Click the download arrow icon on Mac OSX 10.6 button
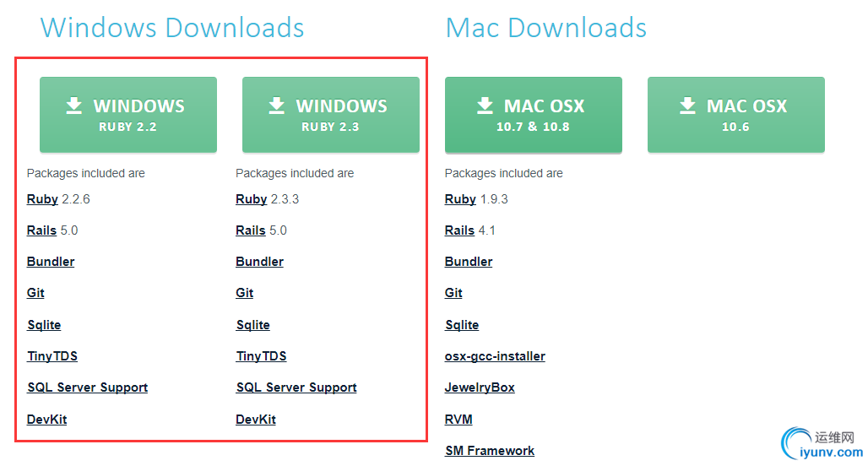This screenshot has width=868, height=466. pos(687,106)
